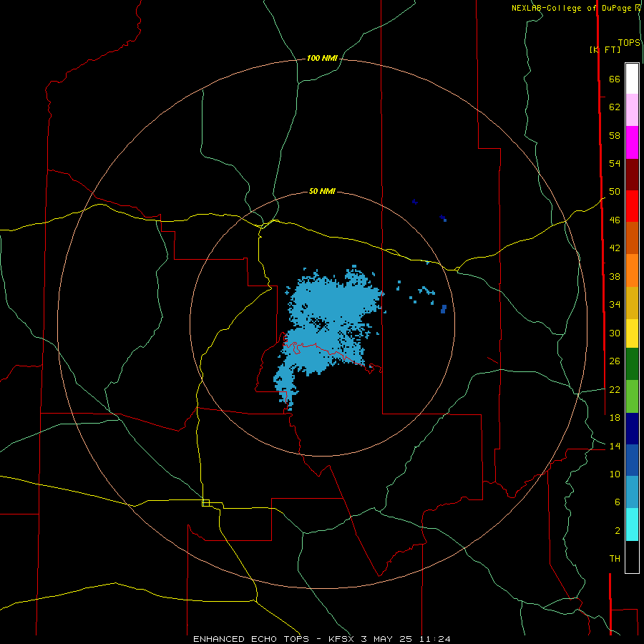Click the "50 NMI" range ring label
This screenshot has height=644, width=644.
pyautogui.click(x=322, y=191)
